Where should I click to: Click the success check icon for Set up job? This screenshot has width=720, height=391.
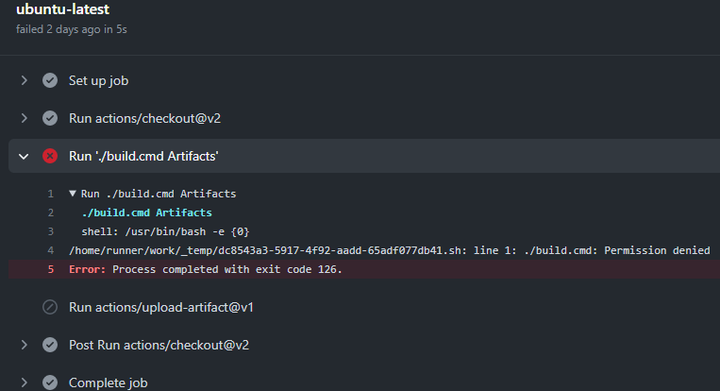coord(50,81)
